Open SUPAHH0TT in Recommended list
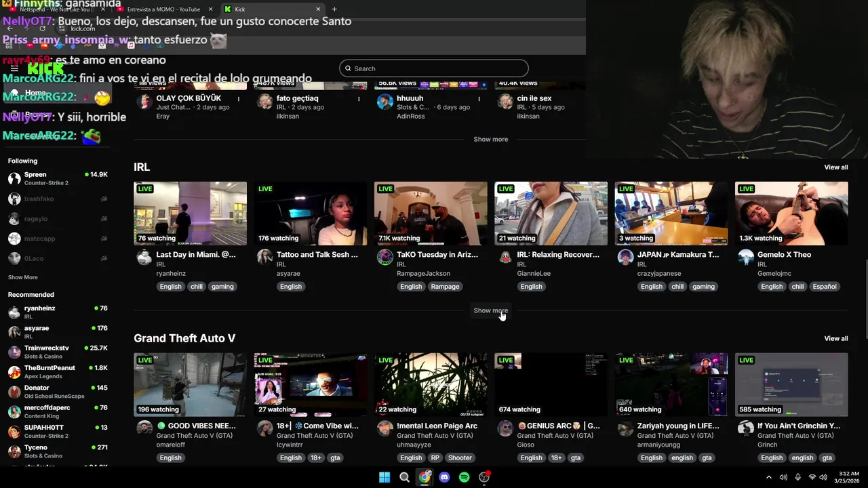 pyautogui.click(x=58, y=431)
